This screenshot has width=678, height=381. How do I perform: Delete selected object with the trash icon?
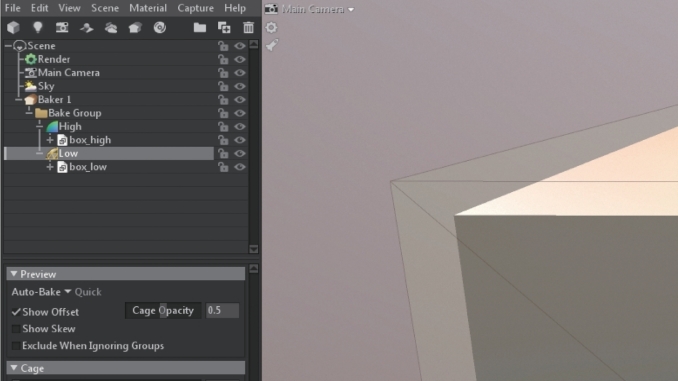click(x=248, y=27)
